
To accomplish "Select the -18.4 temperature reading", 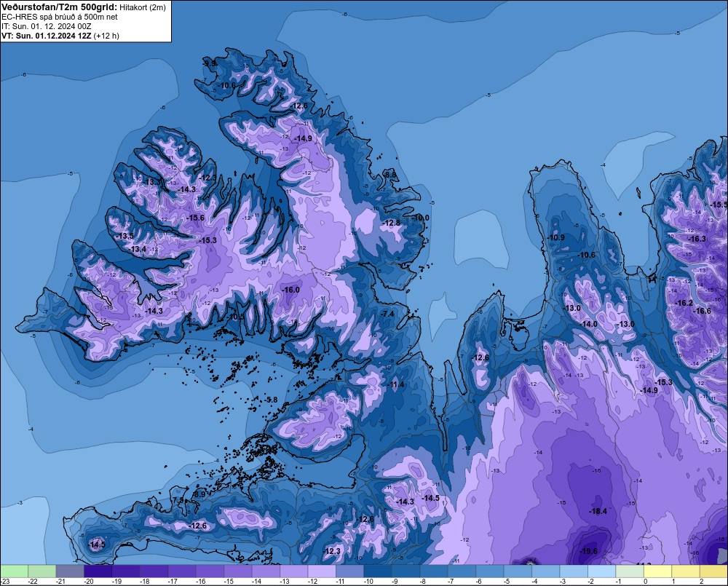I will point(598,511).
